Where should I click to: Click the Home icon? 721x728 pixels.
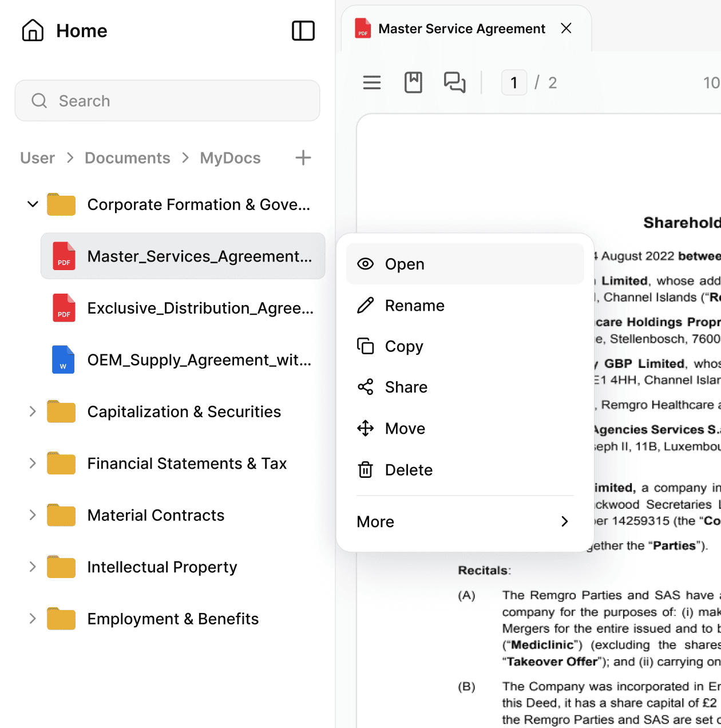(33, 30)
